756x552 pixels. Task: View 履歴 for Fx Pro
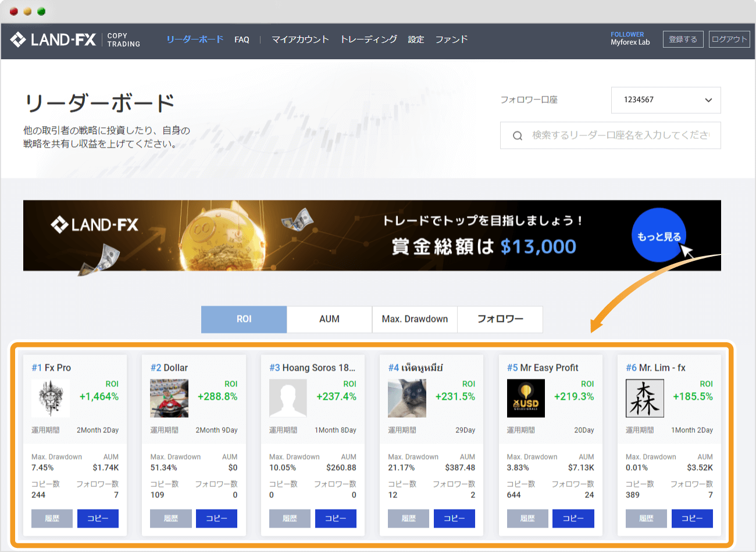pyautogui.click(x=52, y=518)
